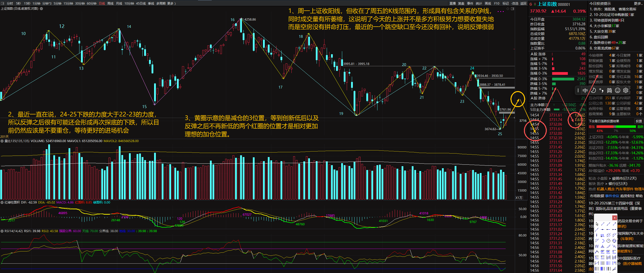Click the green 看跌 portion of vote bar
The image size is (644, 273).
point(626,127)
